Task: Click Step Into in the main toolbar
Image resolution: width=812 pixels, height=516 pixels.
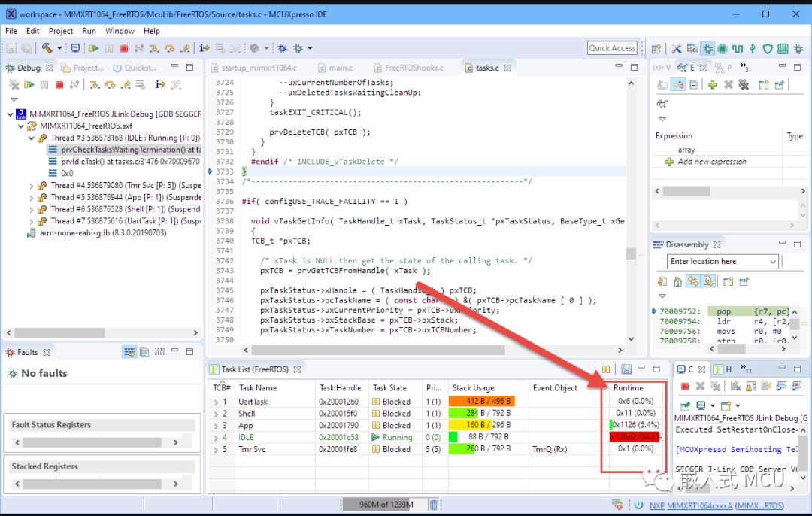Action: tap(154, 48)
